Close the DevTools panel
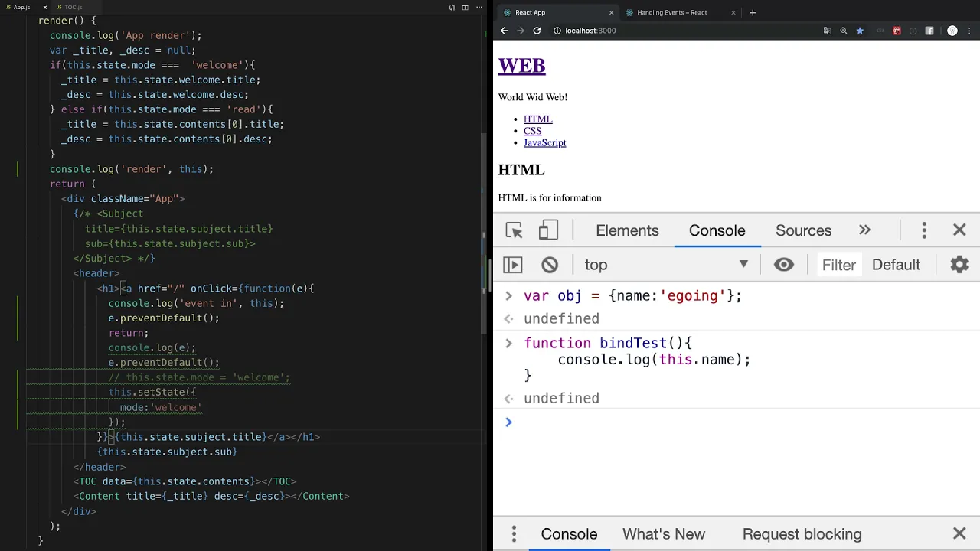This screenshot has height=551, width=980. click(959, 230)
